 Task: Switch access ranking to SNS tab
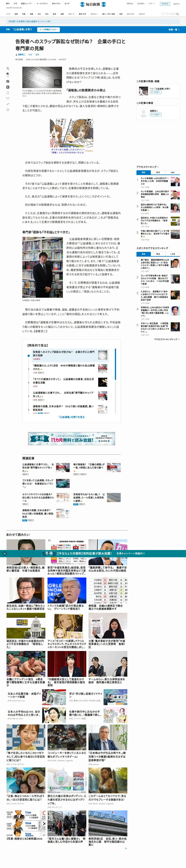tap(173, 173)
